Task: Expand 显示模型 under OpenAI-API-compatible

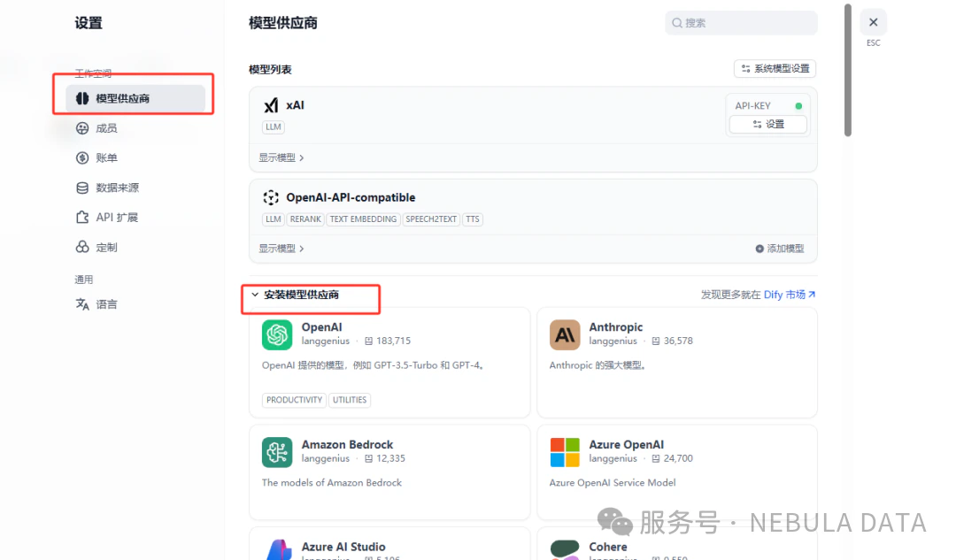Action: (281, 249)
